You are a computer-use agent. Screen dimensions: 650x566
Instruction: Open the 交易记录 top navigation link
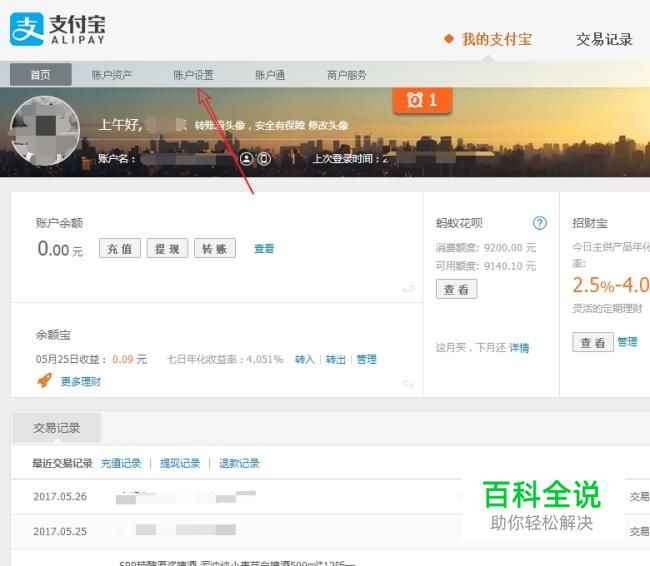(x=604, y=39)
